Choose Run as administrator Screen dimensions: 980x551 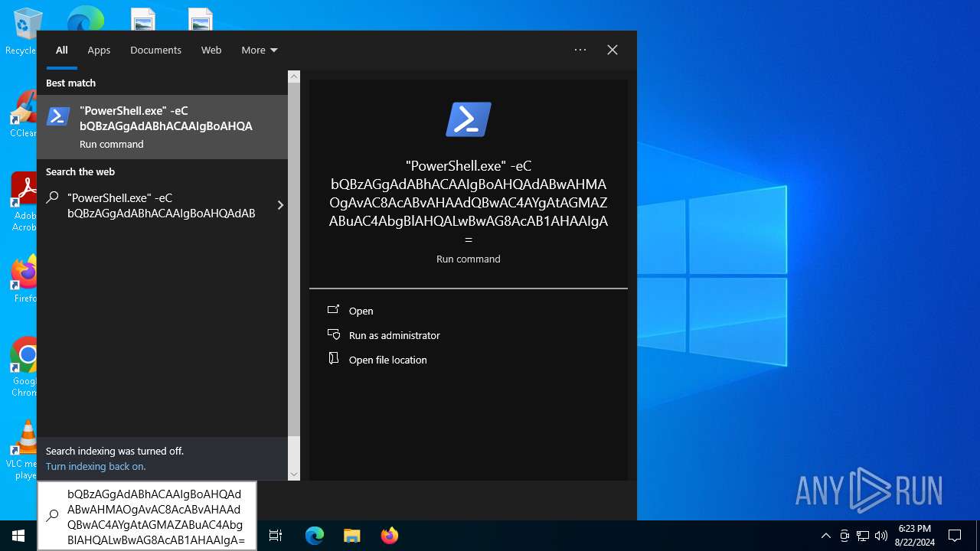click(x=394, y=335)
